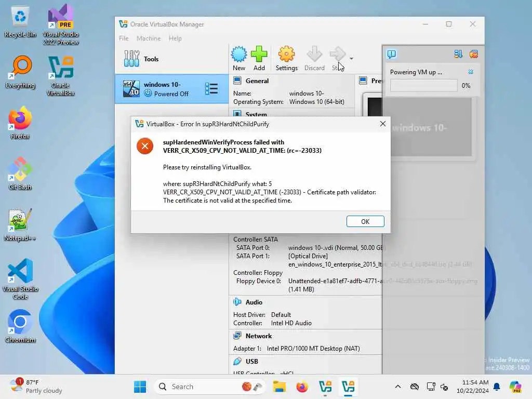Click the Notepad++ desktop icon

tap(20, 224)
